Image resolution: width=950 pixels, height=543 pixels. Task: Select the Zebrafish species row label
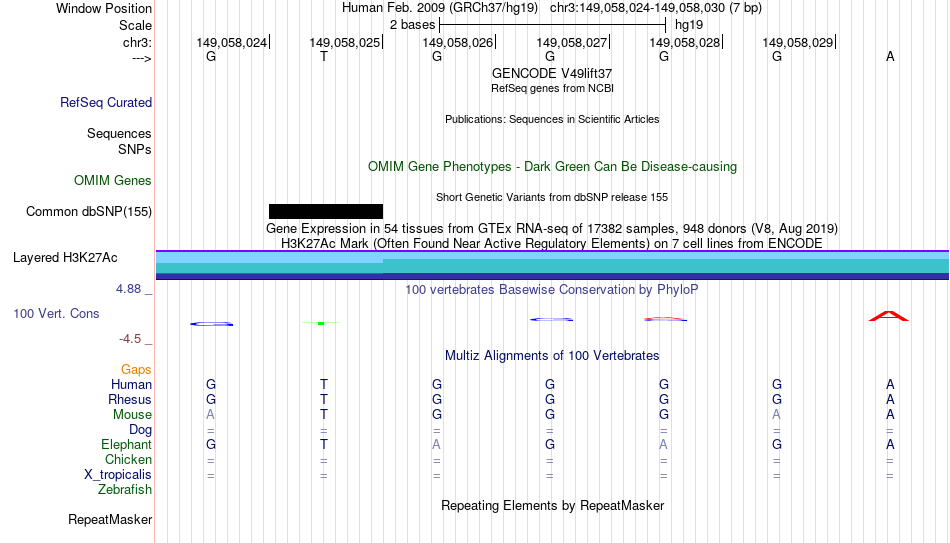tap(125, 489)
